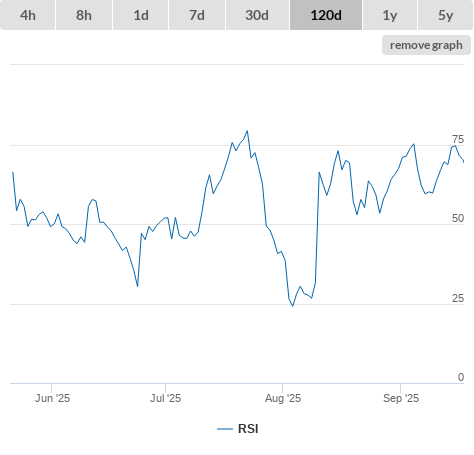Show the 1y time range
This screenshot has height=455, width=474.
point(390,15)
